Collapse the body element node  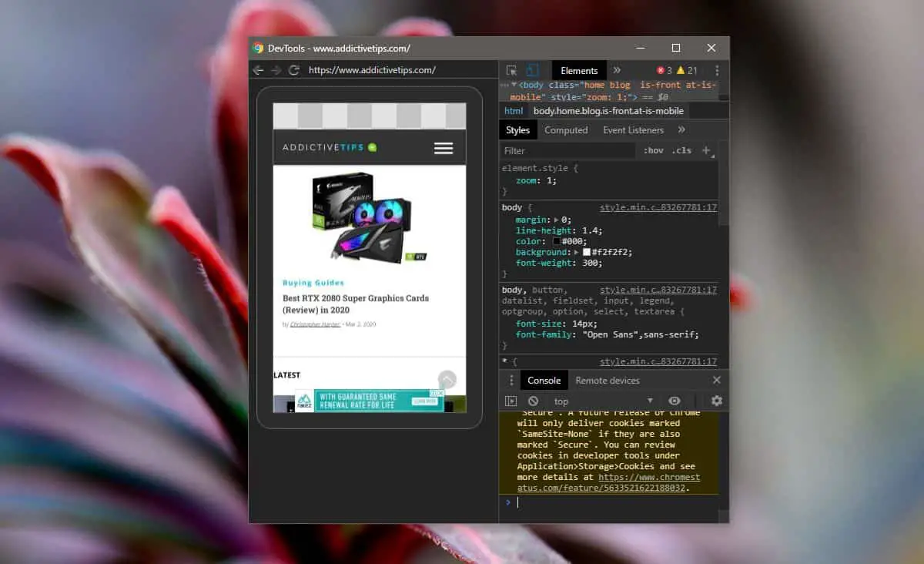(514, 85)
